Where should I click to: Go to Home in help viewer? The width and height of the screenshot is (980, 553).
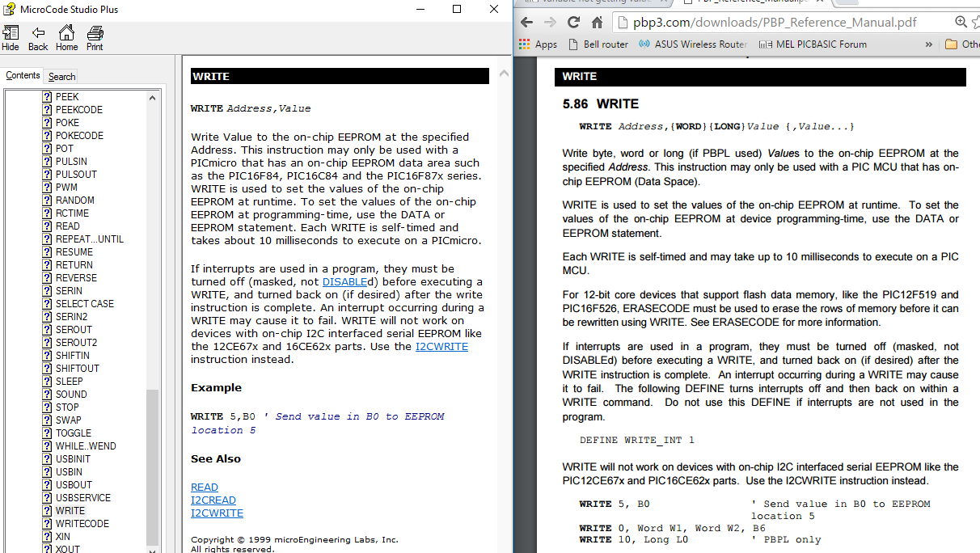tap(66, 37)
